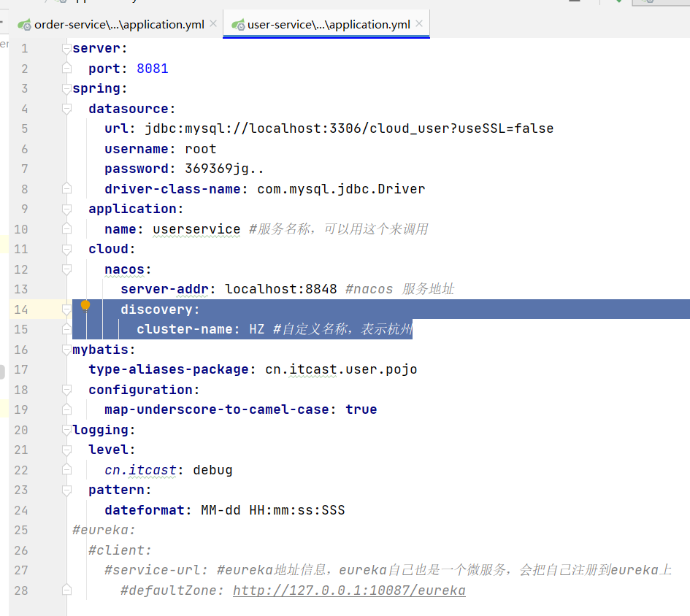This screenshot has height=616, width=690.
Task: Click the discovery: key on line 14
Action: [x=160, y=309]
